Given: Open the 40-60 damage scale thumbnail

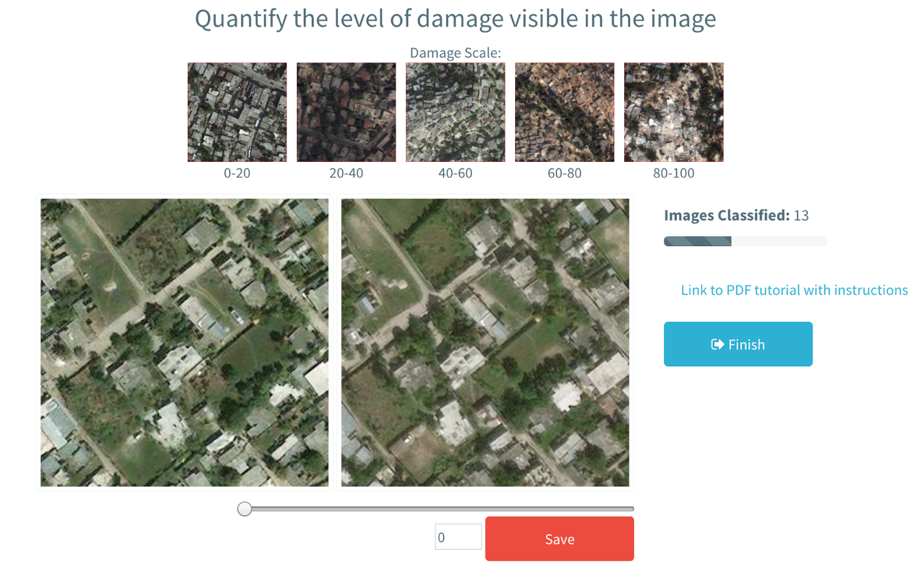Looking at the screenshot, I should pyautogui.click(x=455, y=112).
